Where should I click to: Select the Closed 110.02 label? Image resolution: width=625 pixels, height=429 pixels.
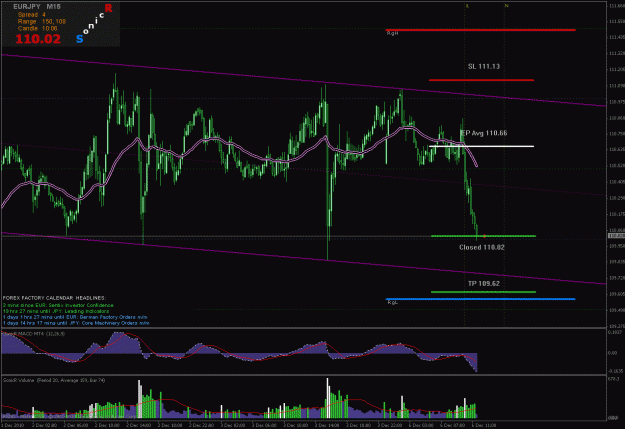[x=482, y=247]
